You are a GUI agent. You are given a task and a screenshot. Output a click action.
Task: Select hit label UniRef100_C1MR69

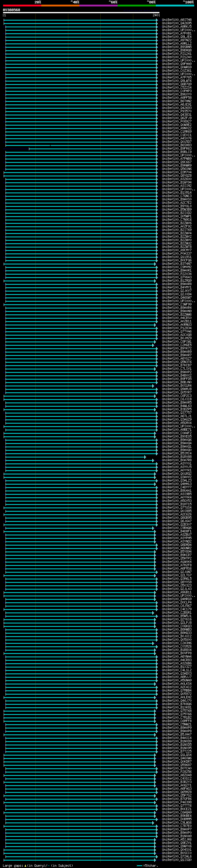177,131
